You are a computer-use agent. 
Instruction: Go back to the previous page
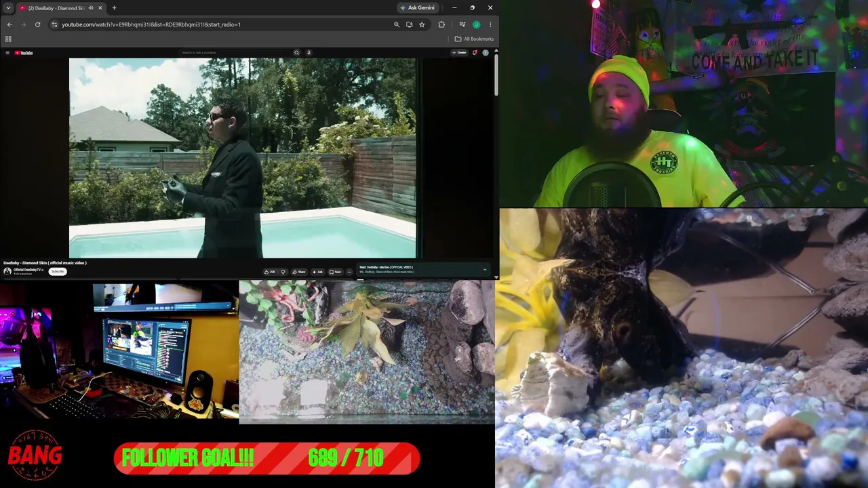(9, 24)
